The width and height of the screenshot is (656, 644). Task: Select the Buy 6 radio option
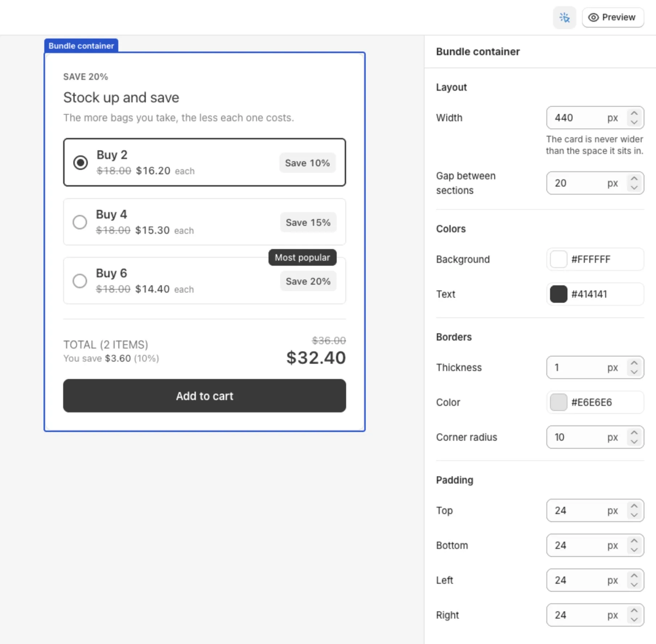pos(80,281)
